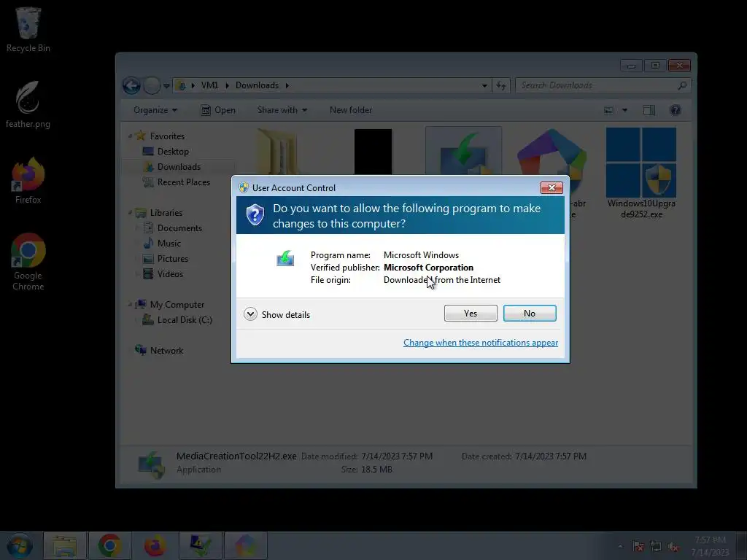Show hidden tray icons arrow
Viewport: 747px width, 560px height.
click(620, 546)
